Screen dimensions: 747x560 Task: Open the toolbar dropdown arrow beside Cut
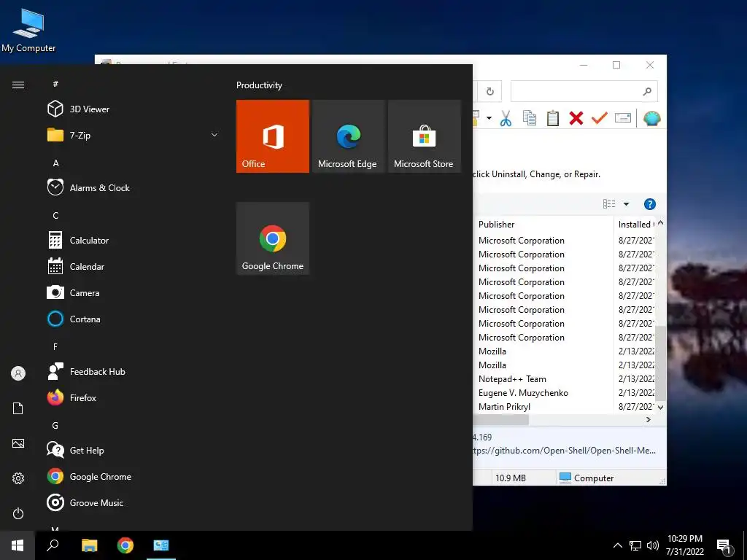[x=489, y=118]
